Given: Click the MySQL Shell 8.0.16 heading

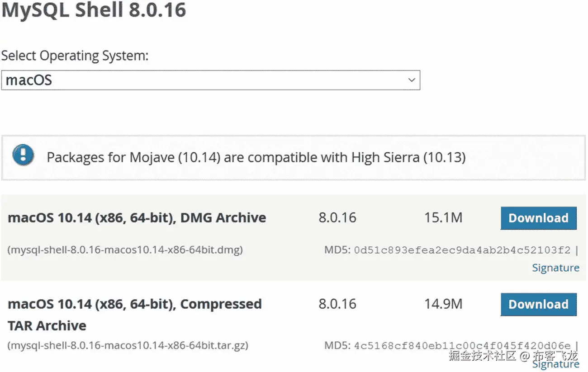Looking at the screenshot, I should coord(94,10).
